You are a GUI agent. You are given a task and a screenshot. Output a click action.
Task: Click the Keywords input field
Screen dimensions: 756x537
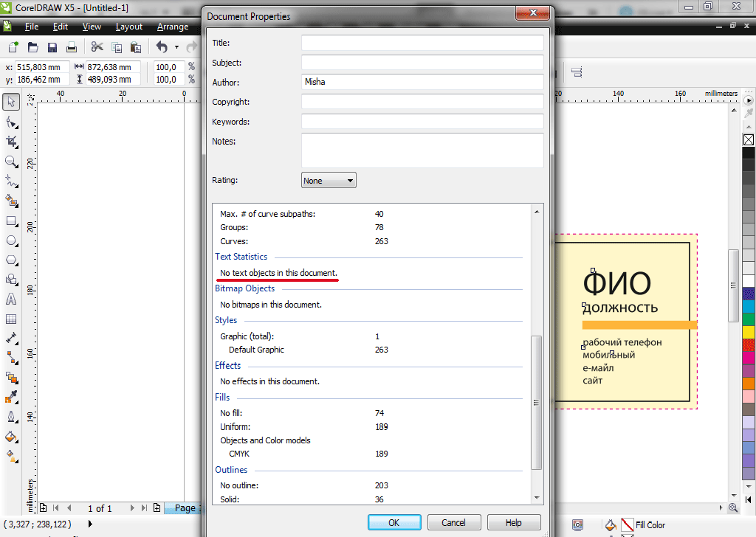click(422, 122)
